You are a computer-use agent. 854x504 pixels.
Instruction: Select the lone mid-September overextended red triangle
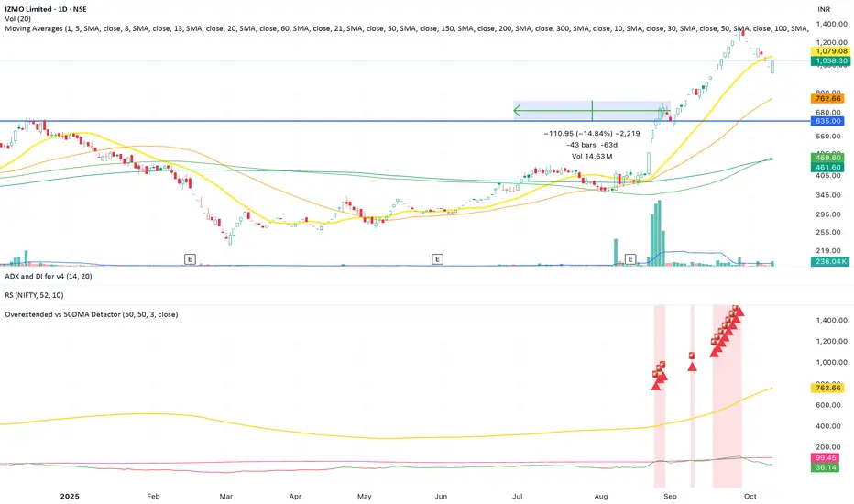point(692,367)
